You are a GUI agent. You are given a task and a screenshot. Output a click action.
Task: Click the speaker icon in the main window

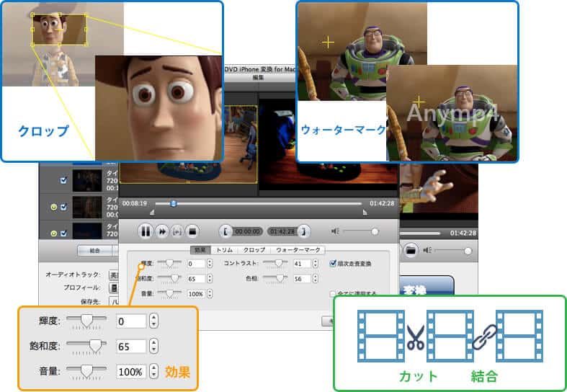click(427, 250)
